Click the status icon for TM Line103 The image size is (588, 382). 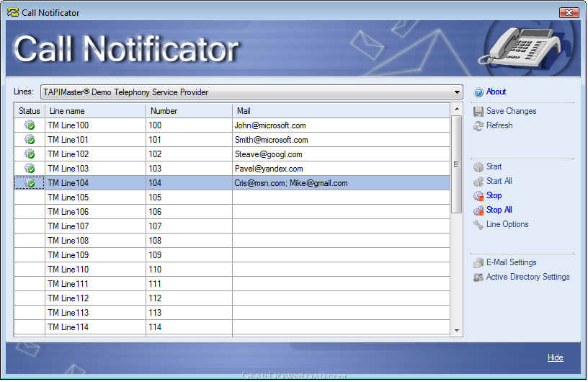pos(30,169)
